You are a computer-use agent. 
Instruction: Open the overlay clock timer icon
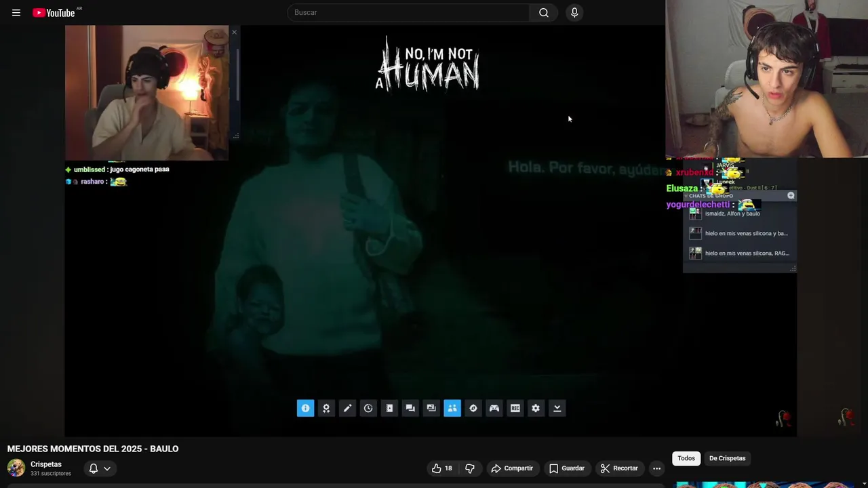(368, 408)
